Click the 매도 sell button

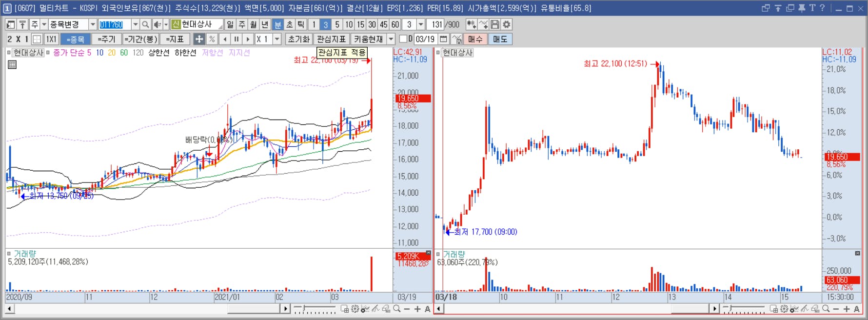(500, 39)
